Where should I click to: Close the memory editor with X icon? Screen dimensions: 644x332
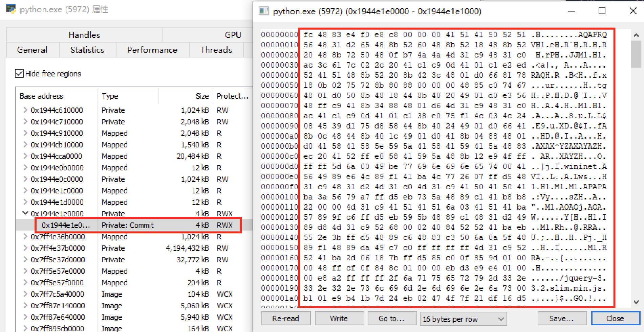(x=632, y=11)
